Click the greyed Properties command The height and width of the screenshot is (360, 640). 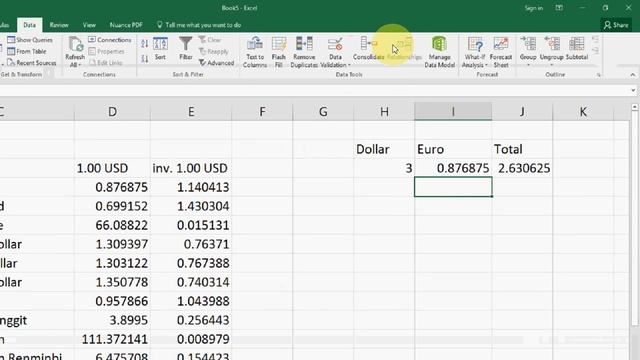106,51
